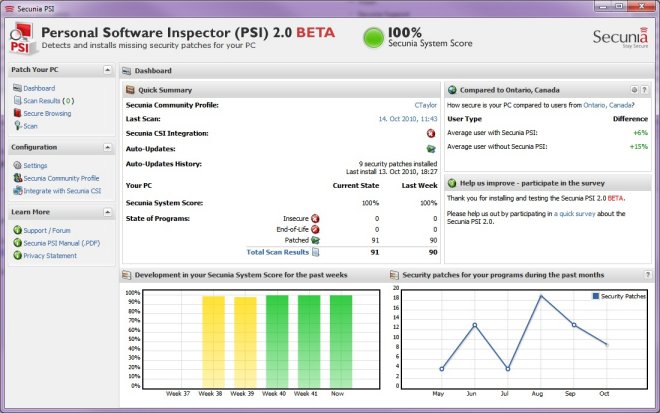Click the CTaylor profile link
660x413 pixels.
click(425, 104)
